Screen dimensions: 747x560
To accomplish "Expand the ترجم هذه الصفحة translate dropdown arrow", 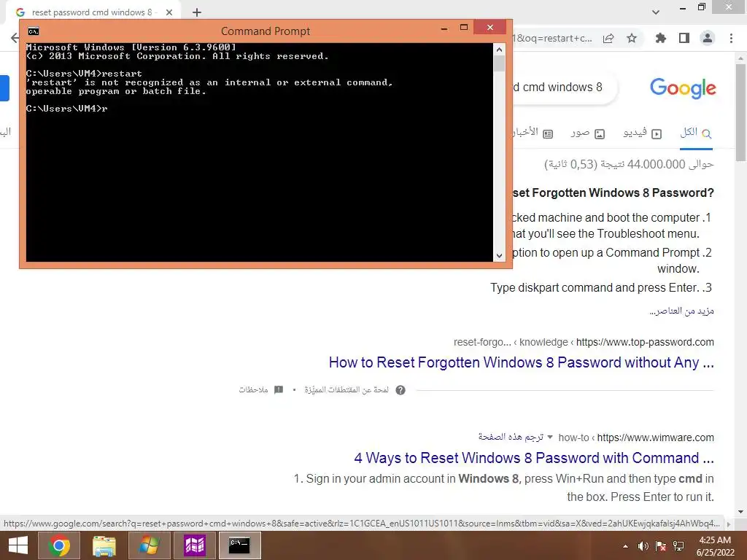I will [x=550, y=437].
